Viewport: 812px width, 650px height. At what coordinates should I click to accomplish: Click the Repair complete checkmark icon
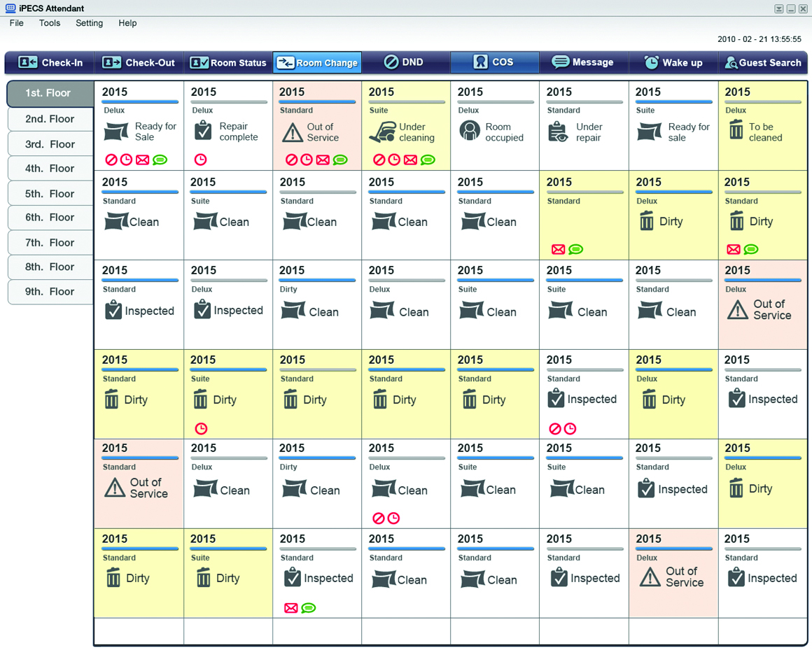click(x=203, y=131)
